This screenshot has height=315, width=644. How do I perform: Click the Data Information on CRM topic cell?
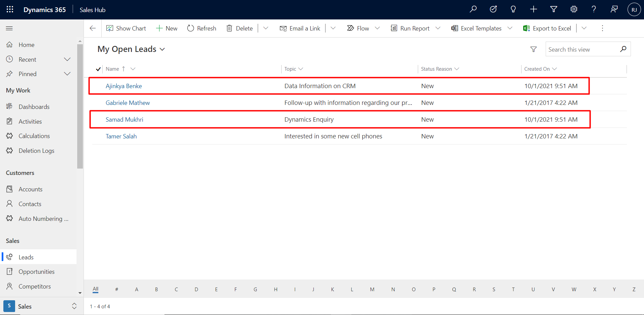click(320, 86)
